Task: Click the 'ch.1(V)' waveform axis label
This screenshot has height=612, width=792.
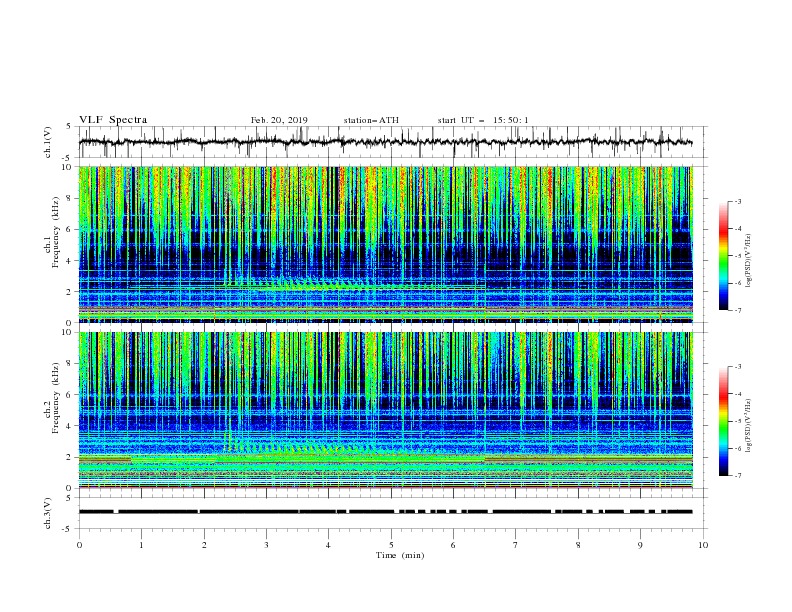Action: pyautogui.click(x=48, y=142)
